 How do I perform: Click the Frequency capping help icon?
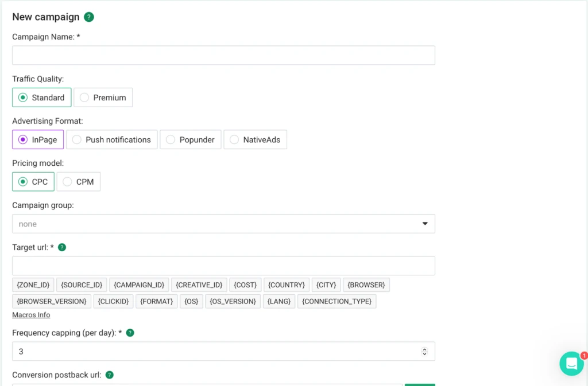130,333
